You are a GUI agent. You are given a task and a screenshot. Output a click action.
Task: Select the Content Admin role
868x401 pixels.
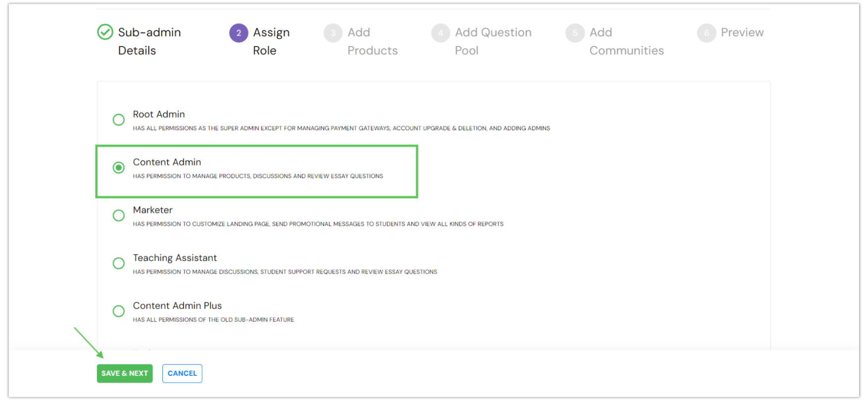(118, 167)
